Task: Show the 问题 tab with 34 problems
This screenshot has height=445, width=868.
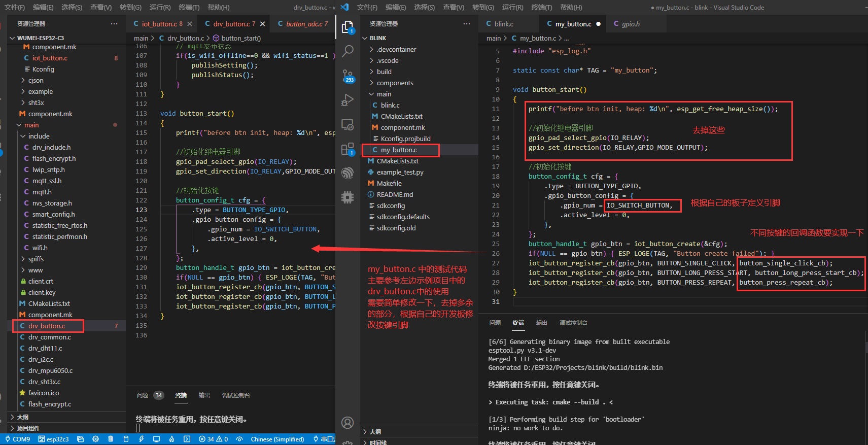Action: point(150,395)
